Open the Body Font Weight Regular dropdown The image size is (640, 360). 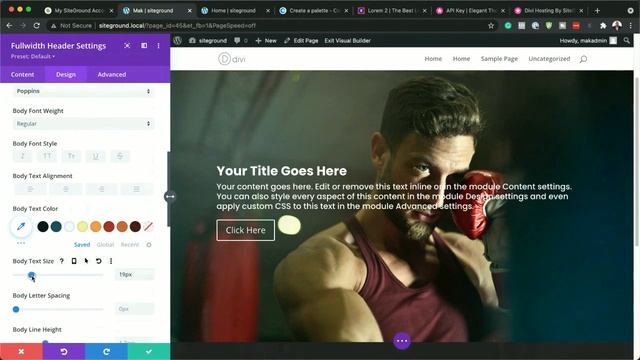coord(83,124)
